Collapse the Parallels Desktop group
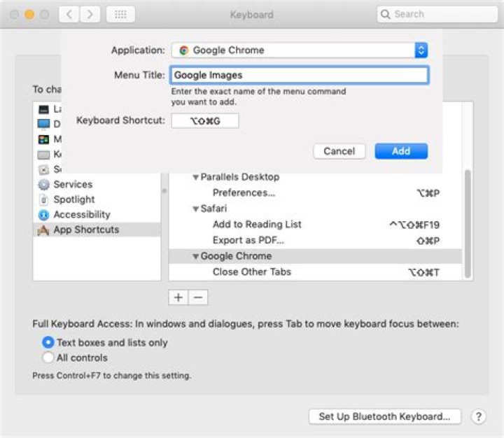 point(195,177)
